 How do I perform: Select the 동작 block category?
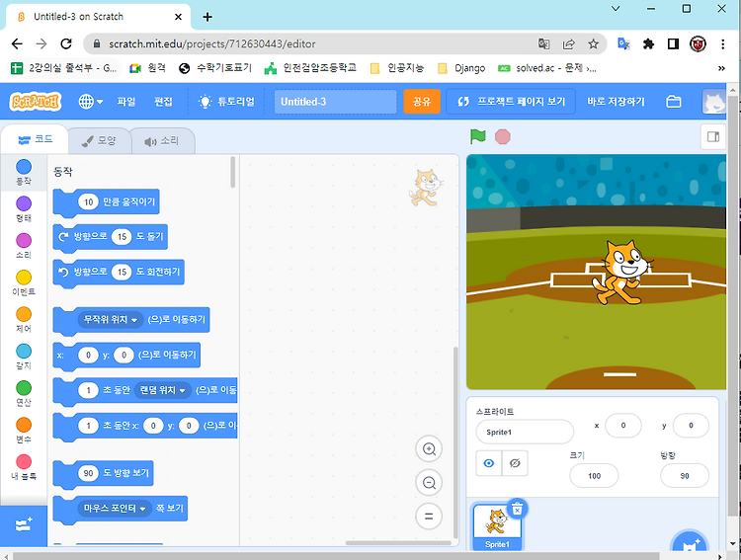click(24, 173)
